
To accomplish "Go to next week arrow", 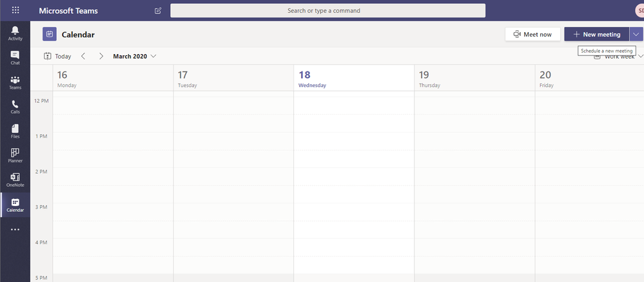I will pos(101,56).
